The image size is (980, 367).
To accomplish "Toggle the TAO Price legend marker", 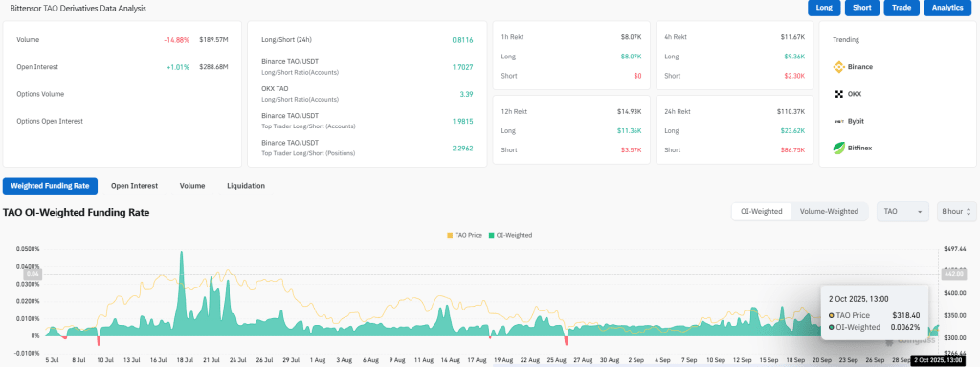I will pyautogui.click(x=450, y=235).
